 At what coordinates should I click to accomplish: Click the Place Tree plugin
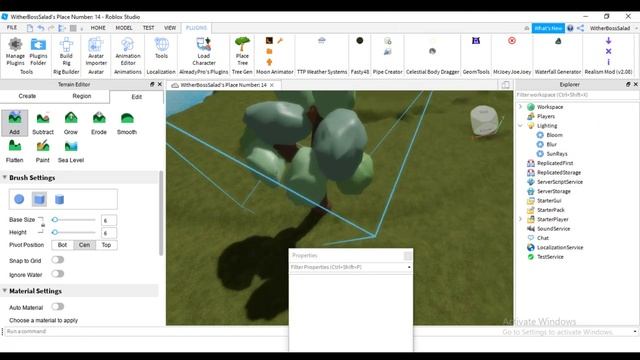click(242, 51)
